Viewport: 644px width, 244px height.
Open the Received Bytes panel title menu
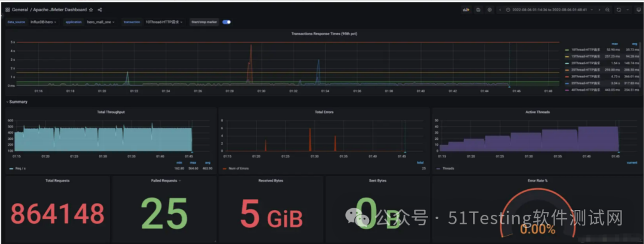tap(271, 180)
